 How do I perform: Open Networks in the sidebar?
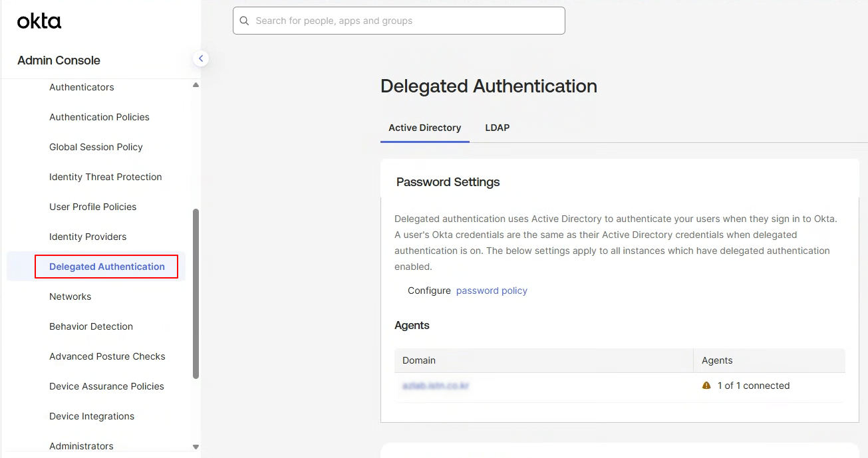coord(71,296)
